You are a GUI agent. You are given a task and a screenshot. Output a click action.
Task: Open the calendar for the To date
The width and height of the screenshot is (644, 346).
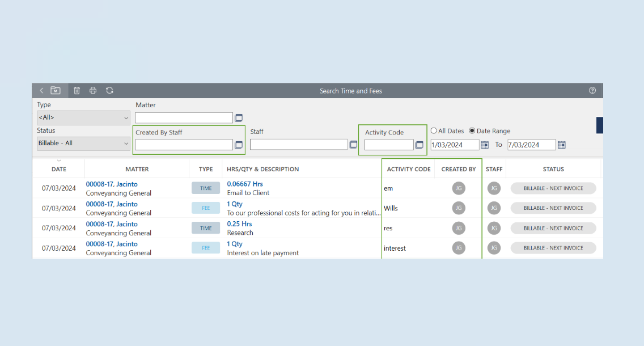point(561,145)
